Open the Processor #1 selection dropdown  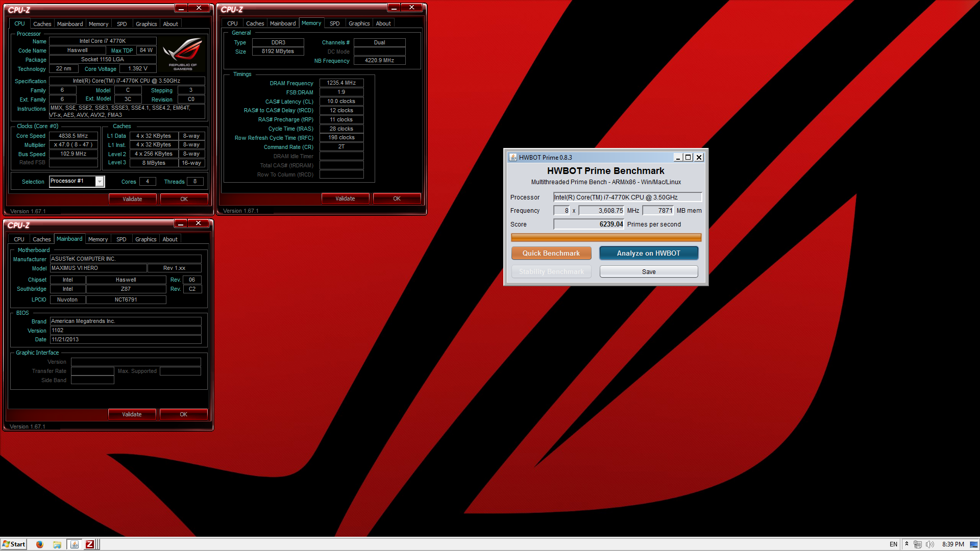coord(100,182)
